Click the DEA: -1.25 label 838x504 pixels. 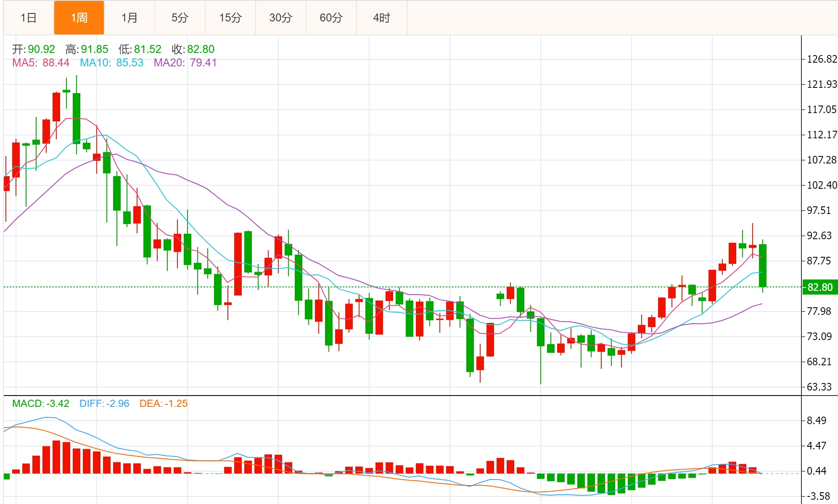point(163,404)
